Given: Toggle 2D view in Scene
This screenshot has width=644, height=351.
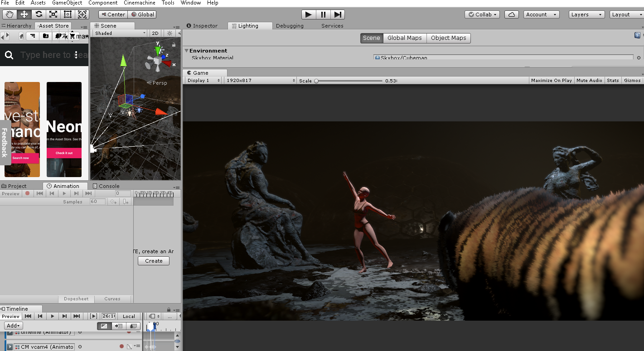Looking at the screenshot, I should pos(155,33).
